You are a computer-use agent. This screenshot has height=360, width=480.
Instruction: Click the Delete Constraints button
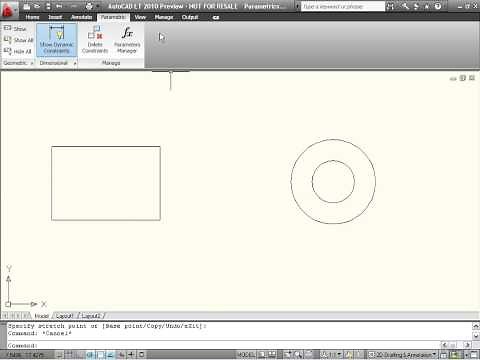tap(95, 39)
